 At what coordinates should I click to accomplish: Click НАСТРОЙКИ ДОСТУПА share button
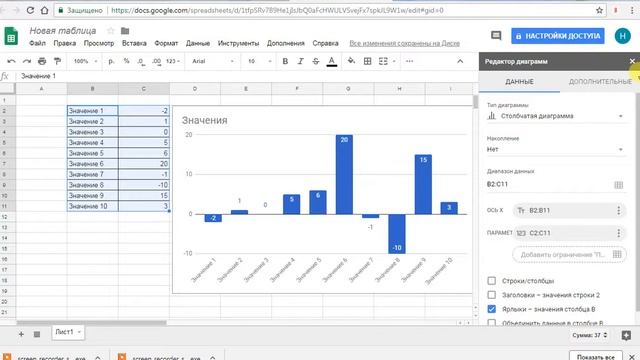pyautogui.click(x=558, y=36)
